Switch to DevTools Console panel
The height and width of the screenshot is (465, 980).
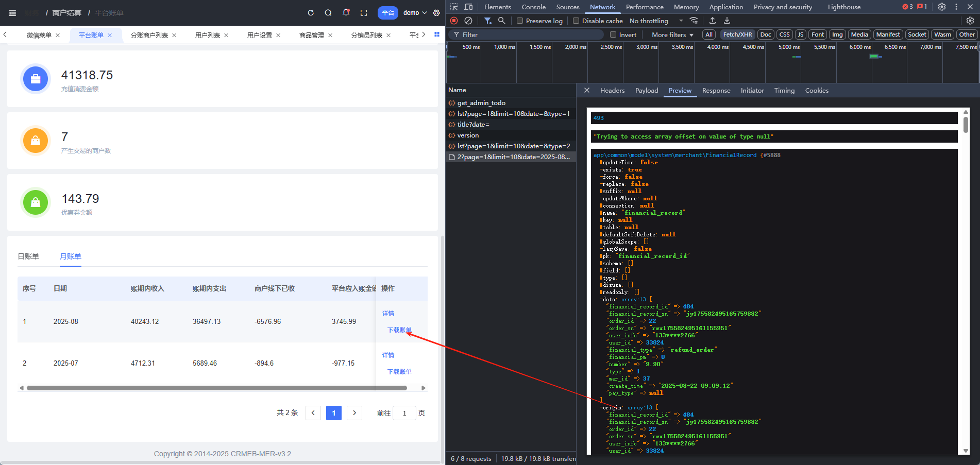(533, 7)
